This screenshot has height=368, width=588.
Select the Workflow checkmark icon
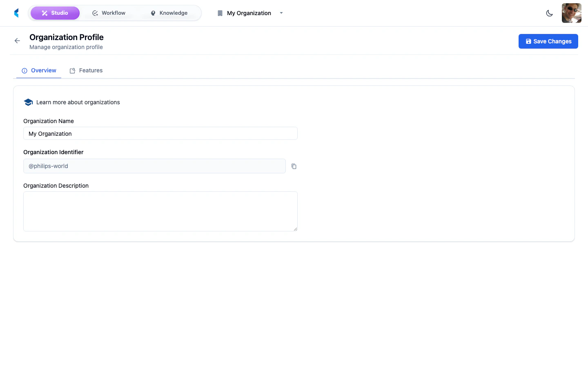click(x=95, y=13)
